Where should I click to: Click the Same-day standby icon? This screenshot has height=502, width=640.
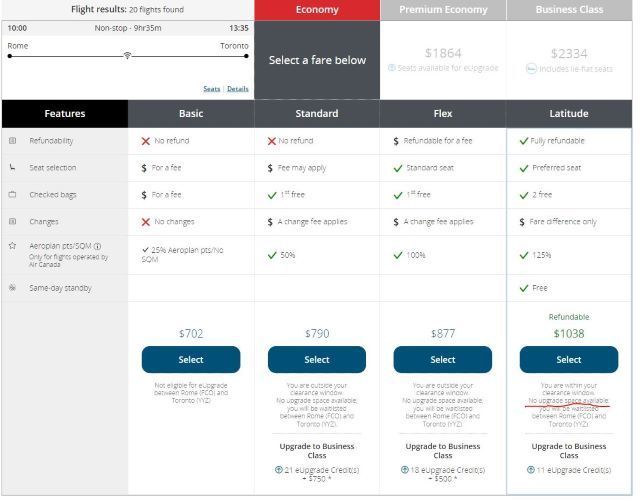point(12,288)
